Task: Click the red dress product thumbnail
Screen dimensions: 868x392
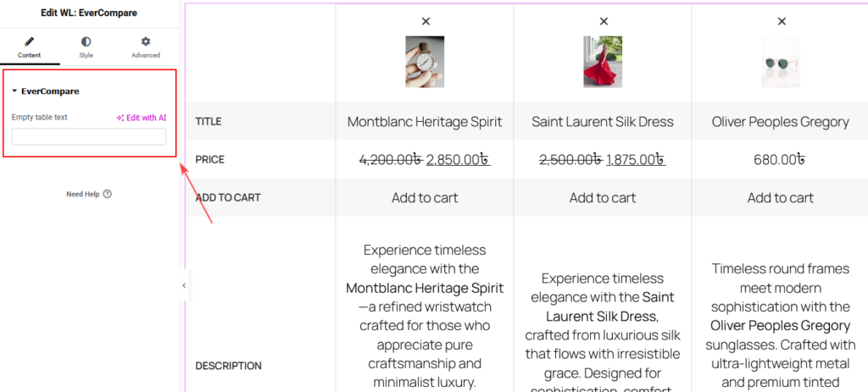Action: [x=603, y=62]
